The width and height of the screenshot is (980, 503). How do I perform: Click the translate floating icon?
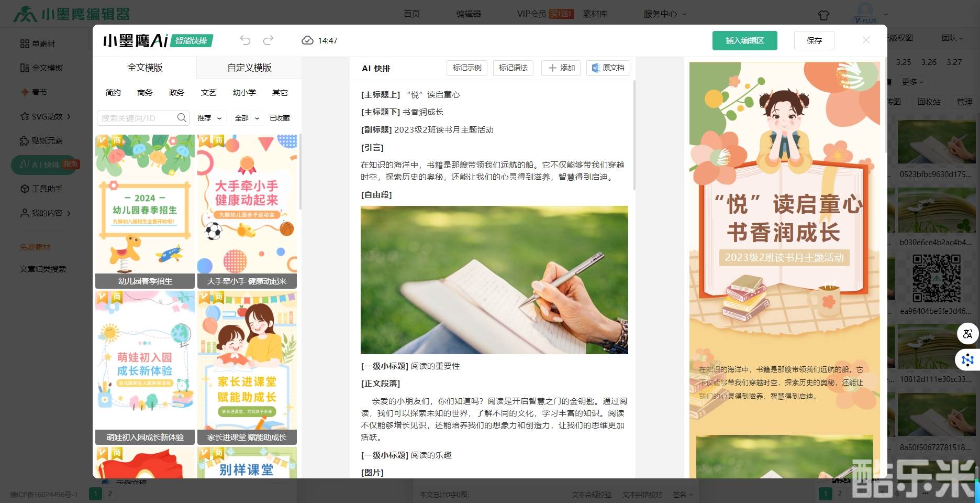pyautogui.click(x=967, y=334)
